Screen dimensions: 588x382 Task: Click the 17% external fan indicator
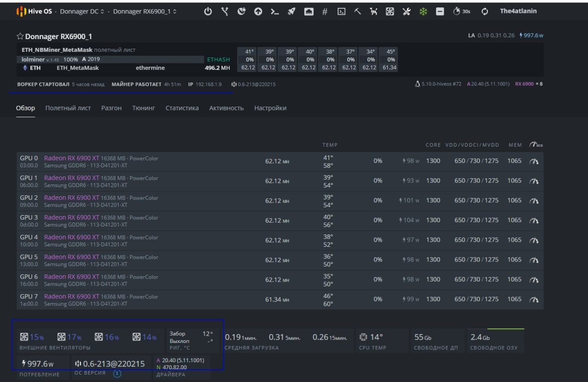tap(69, 337)
